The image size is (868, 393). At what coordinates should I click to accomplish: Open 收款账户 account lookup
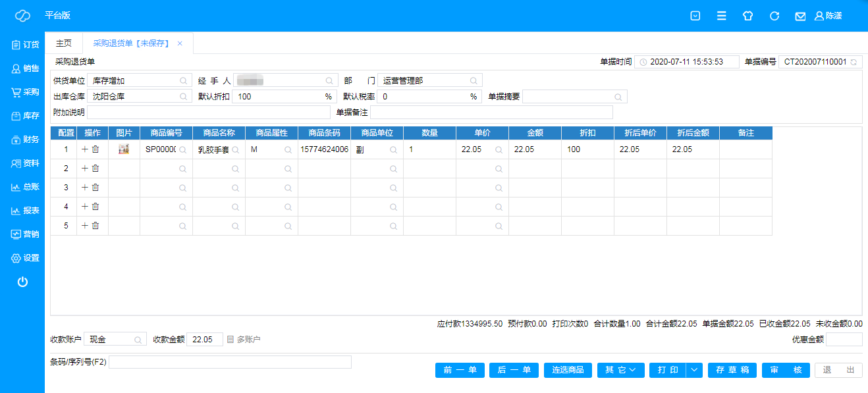138,340
